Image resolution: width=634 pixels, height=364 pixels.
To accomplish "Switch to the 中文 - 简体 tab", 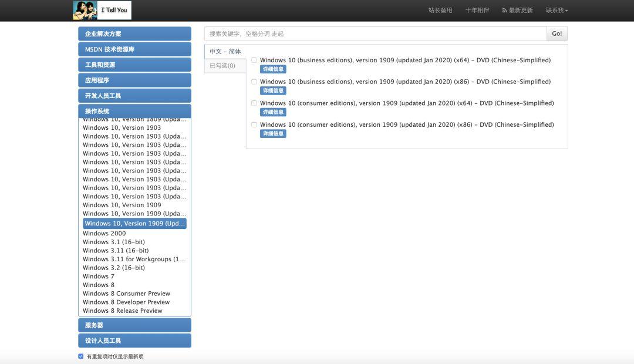I will [x=225, y=51].
